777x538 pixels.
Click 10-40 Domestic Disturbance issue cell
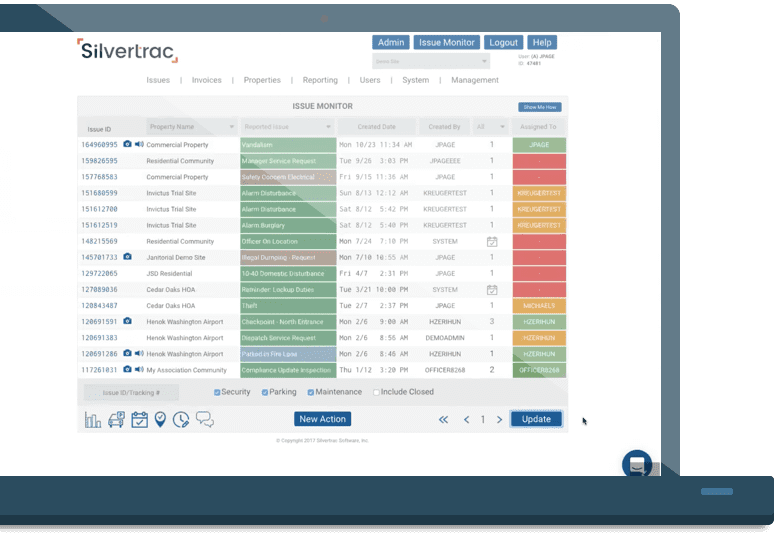click(288, 273)
